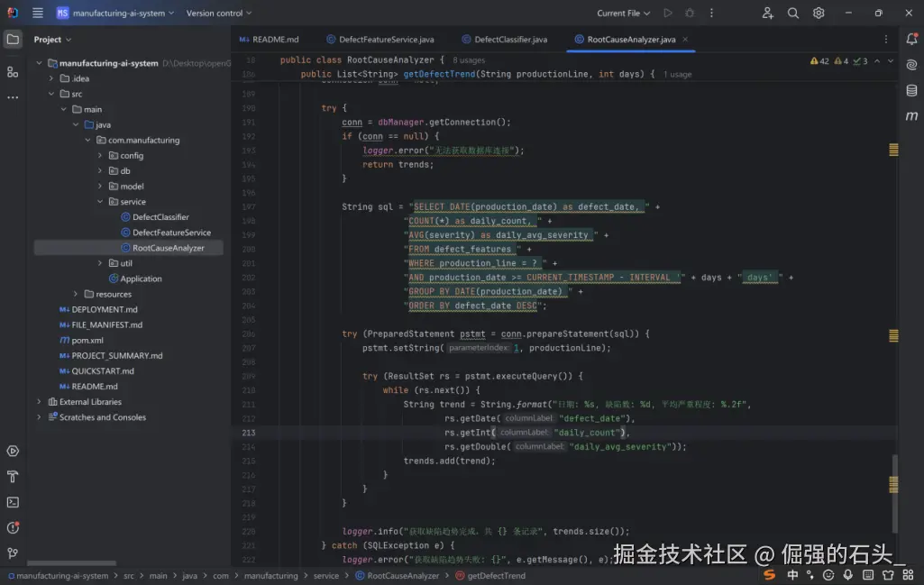Open Search Everywhere magnifier icon
Image resolution: width=924 pixels, height=585 pixels.
(x=793, y=14)
